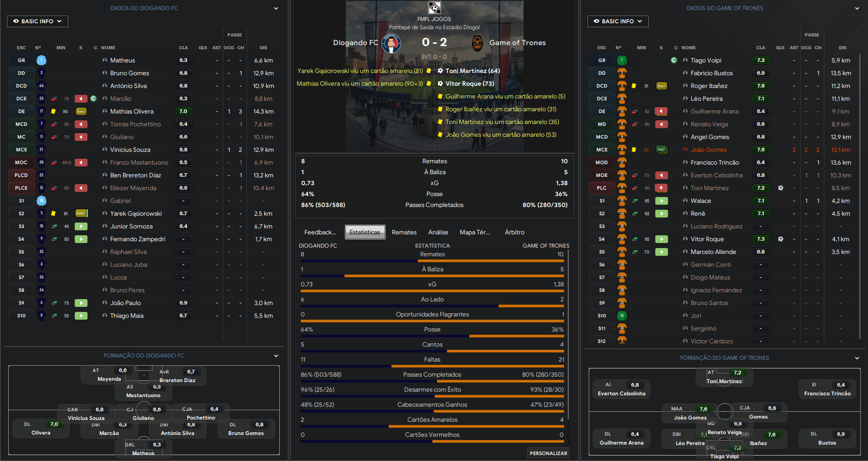Collapse the Dados do Diogando FC panel
Screen dimensions: 868x461
(276, 8)
